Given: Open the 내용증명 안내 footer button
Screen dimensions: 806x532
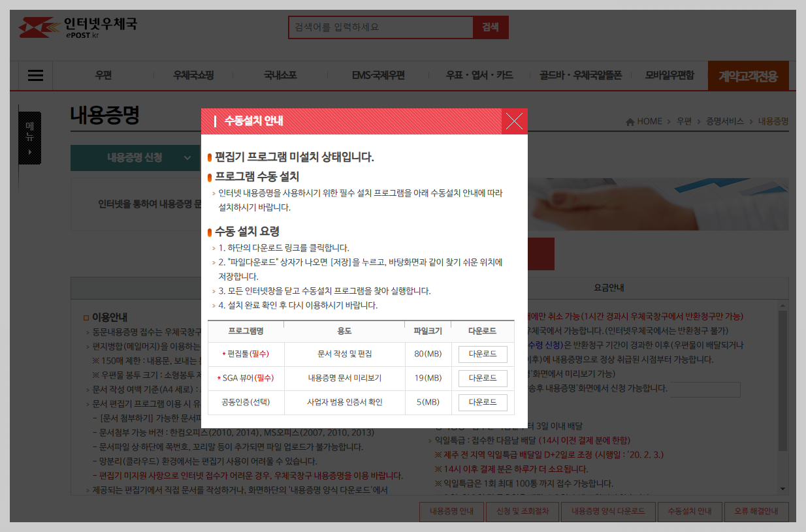Looking at the screenshot, I should click(x=451, y=512).
